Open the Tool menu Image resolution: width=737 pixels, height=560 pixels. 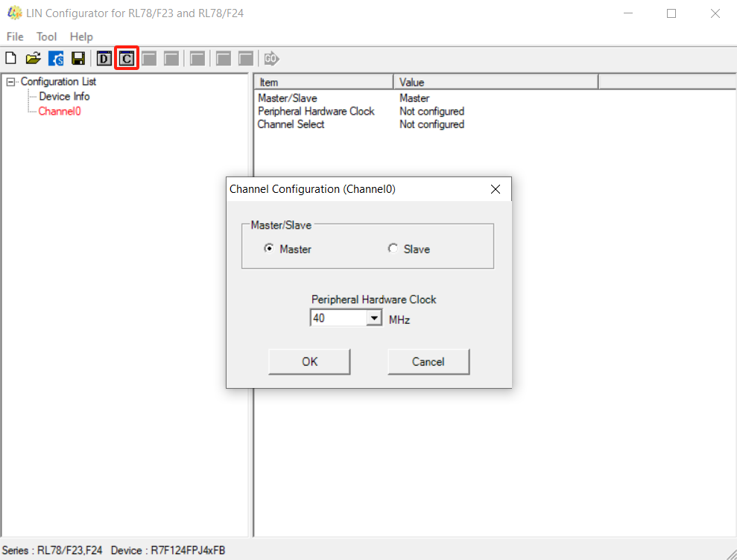pyautogui.click(x=46, y=36)
